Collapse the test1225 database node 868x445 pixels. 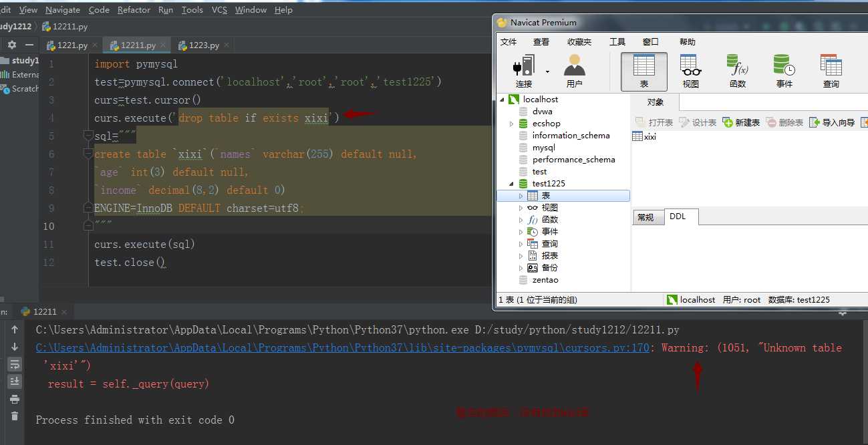pyautogui.click(x=512, y=184)
